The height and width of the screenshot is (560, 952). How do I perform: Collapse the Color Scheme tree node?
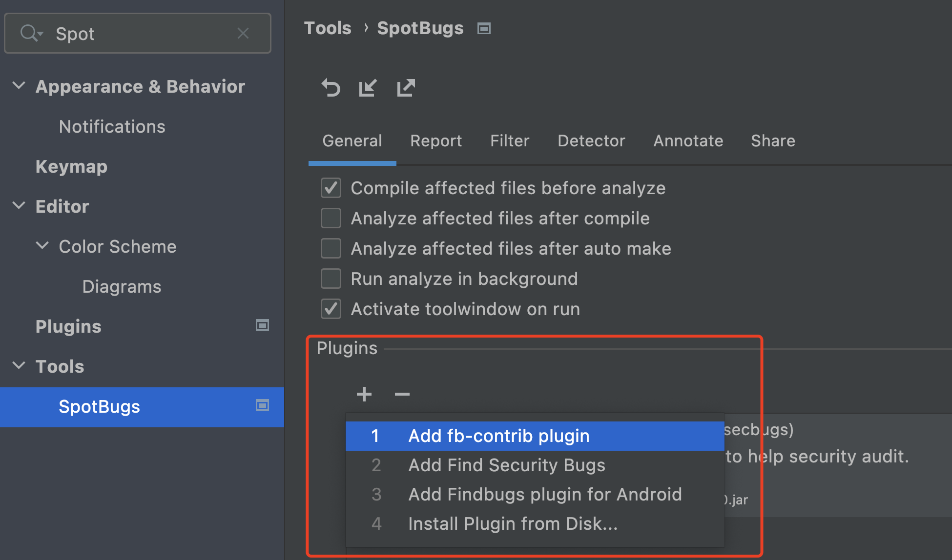point(43,246)
